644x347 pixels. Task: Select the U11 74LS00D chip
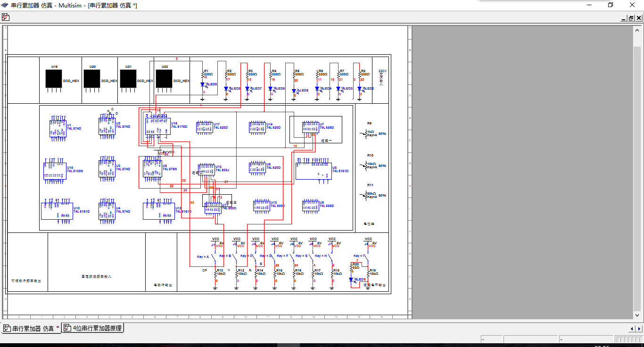coord(213,208)
